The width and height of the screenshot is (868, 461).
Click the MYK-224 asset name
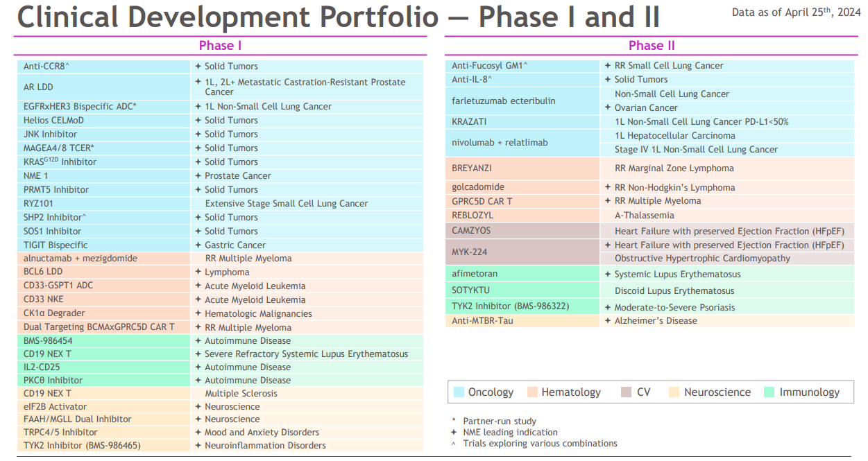click(x=469, y=252)
